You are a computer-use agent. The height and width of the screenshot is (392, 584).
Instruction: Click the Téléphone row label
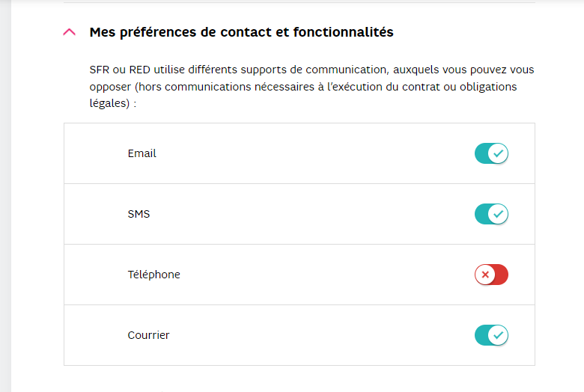pyautogui.click(x=153, y=275)
